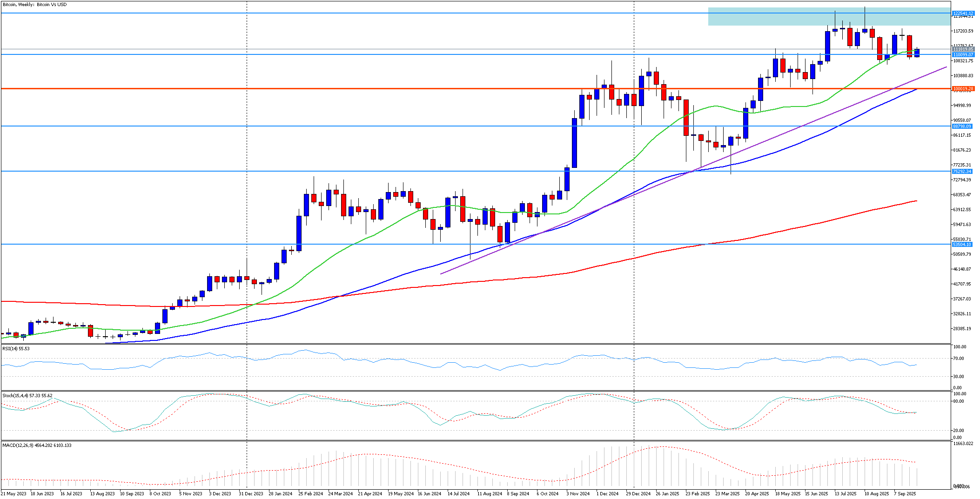Screen dimensions: 980x499
Task: Click the 25 Feb 2024 date label
Action: [310, 494]
